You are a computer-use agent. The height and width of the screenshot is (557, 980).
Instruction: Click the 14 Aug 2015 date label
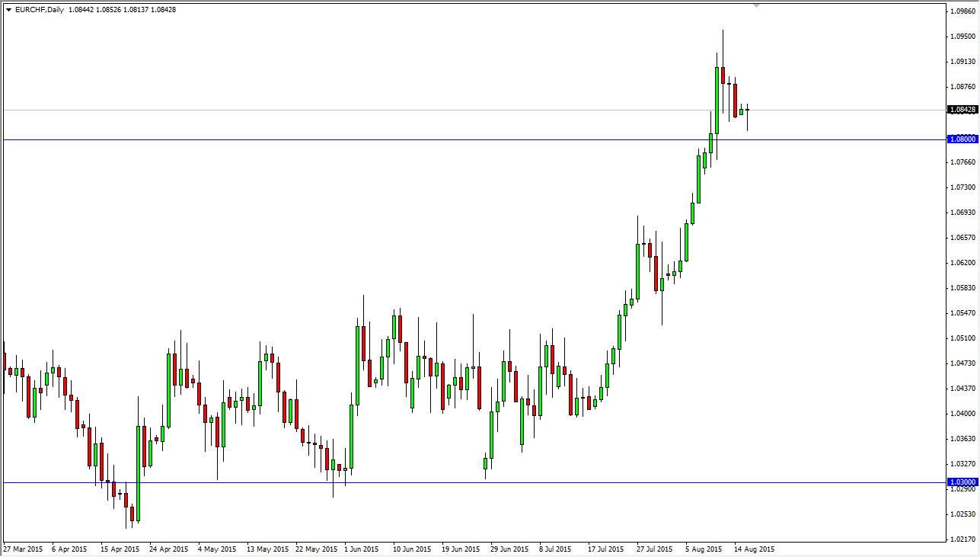coord(755,549)
